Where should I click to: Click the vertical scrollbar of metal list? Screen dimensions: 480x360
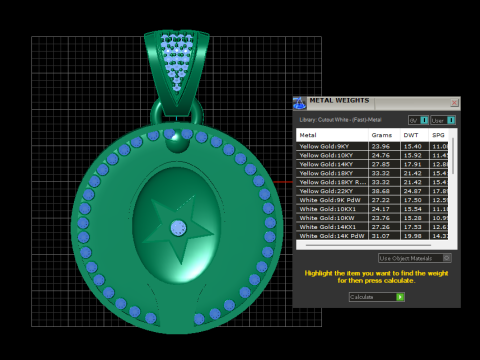click(x=453, y=155)
